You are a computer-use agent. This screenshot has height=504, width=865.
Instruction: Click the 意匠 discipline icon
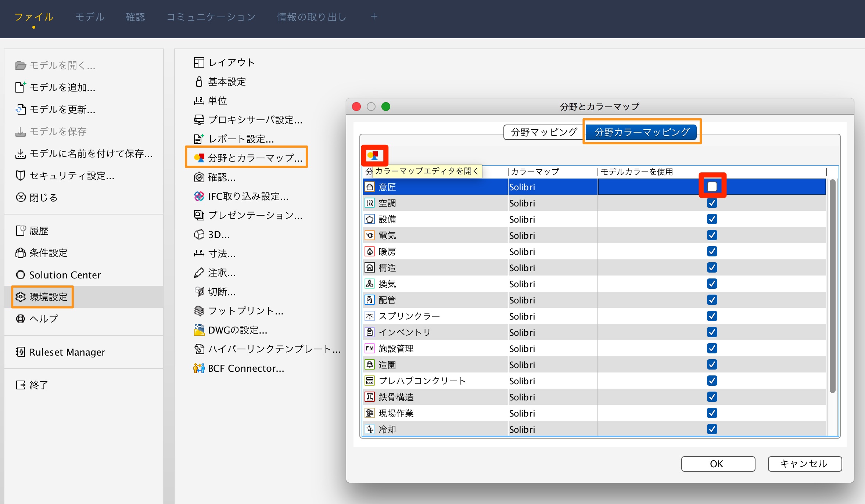click(x=369, y=187)
